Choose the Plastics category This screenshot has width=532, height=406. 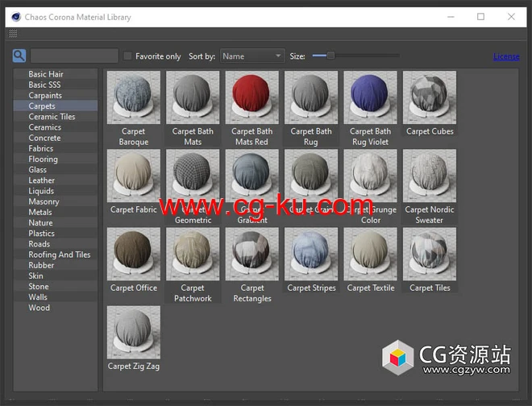point(56,234)
